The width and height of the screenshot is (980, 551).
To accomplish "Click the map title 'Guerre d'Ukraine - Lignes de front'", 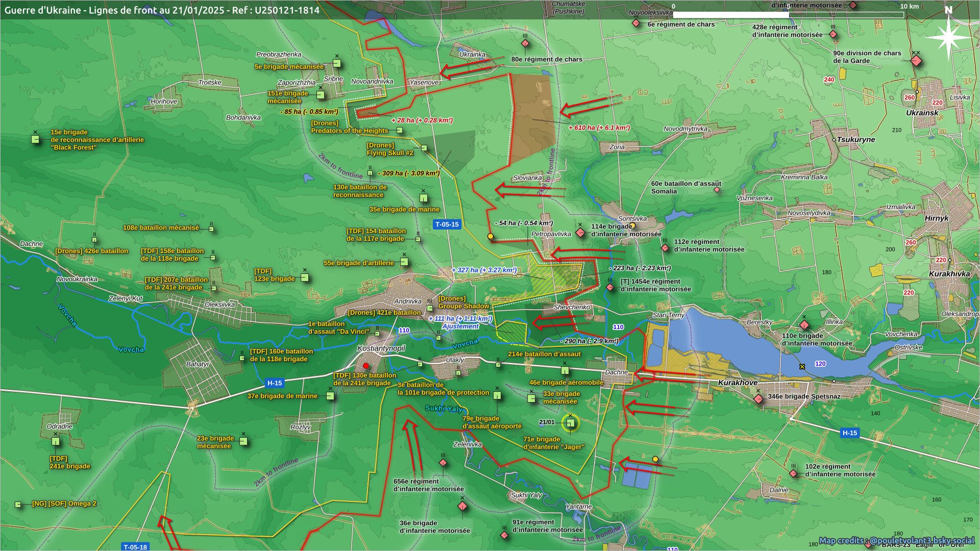I will 162,10.
